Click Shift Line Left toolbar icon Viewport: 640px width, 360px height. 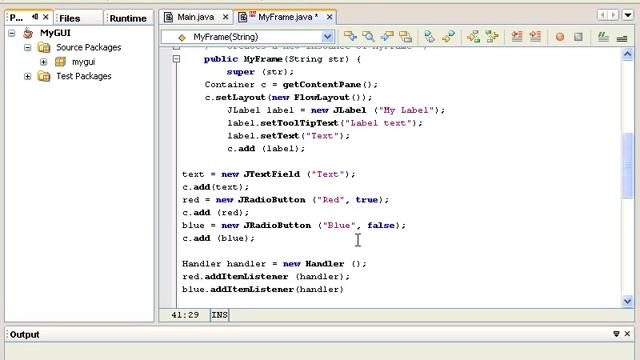[x=517, y=37]
